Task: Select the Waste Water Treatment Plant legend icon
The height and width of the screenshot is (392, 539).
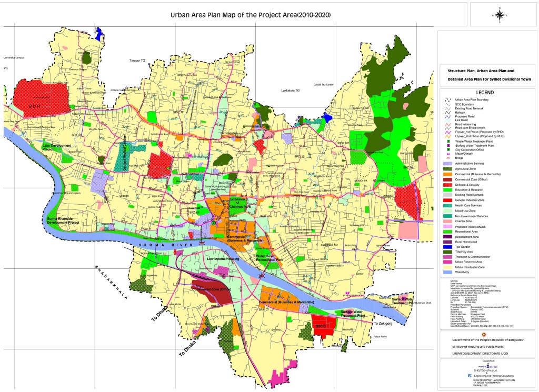Action: click(448, 141)
